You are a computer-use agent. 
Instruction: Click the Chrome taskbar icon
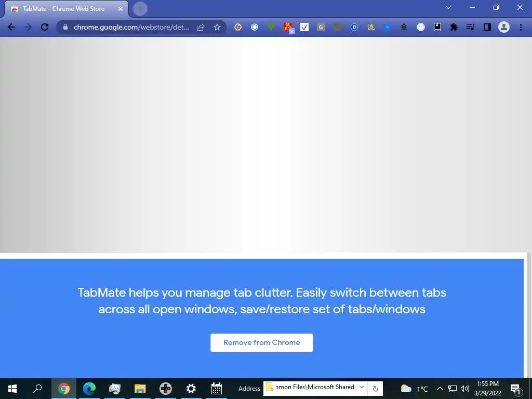64,389
